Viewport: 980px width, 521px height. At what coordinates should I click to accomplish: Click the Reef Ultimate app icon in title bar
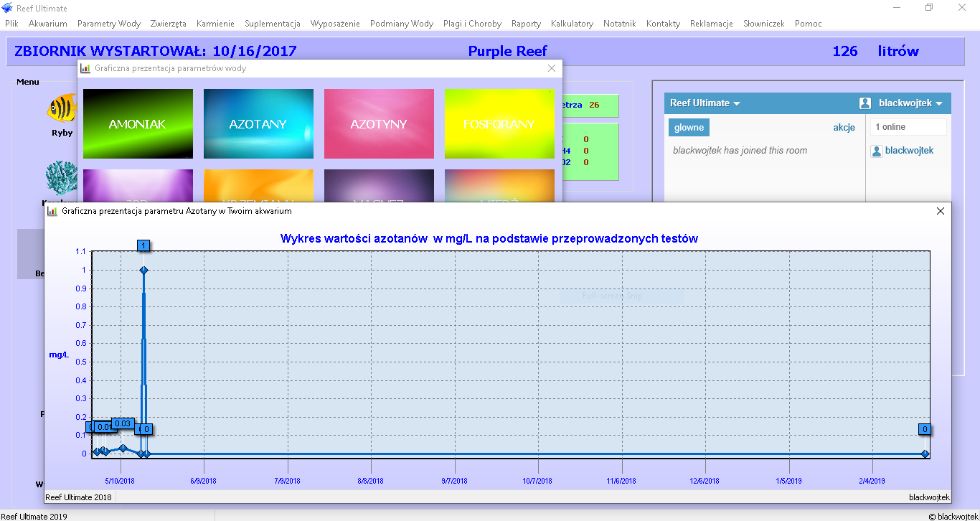tap(8, 8)
